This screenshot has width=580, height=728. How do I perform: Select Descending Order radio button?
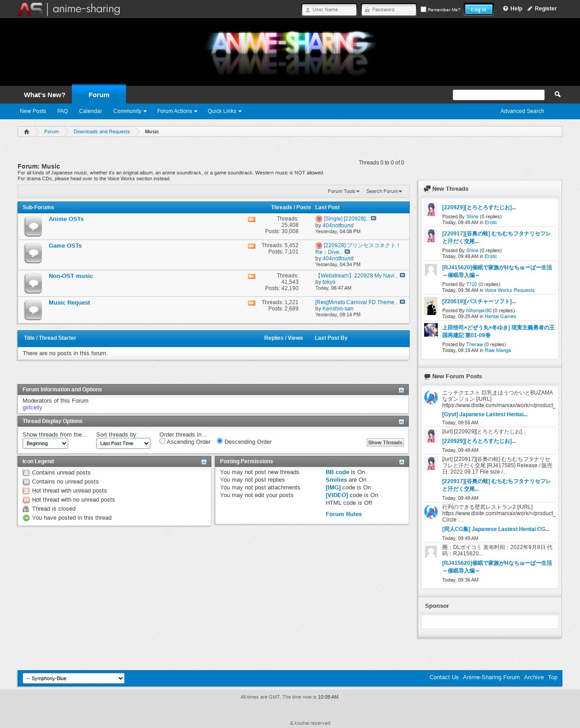pos(220,441)
